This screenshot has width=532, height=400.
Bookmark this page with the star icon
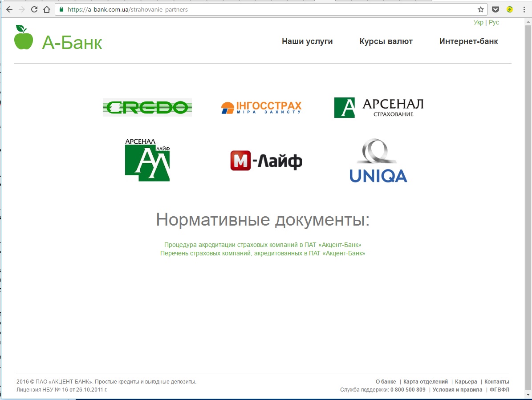click(x=481, y=9)
